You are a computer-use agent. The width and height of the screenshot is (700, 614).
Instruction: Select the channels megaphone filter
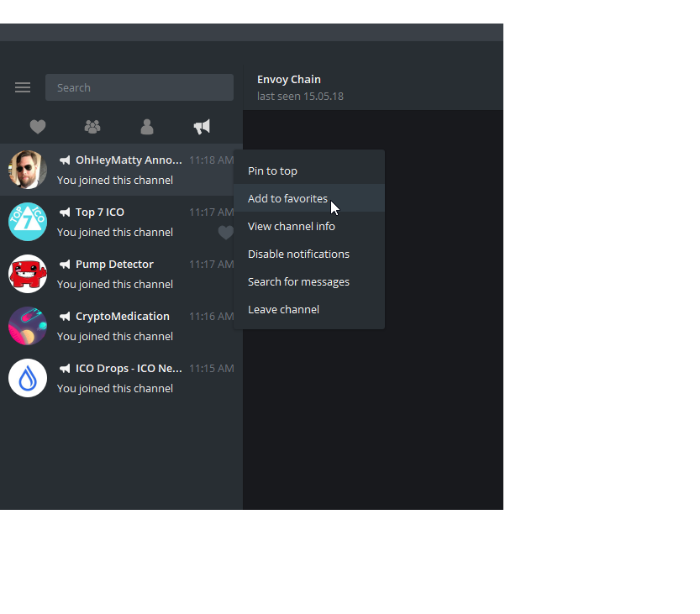tap(202, 127)
